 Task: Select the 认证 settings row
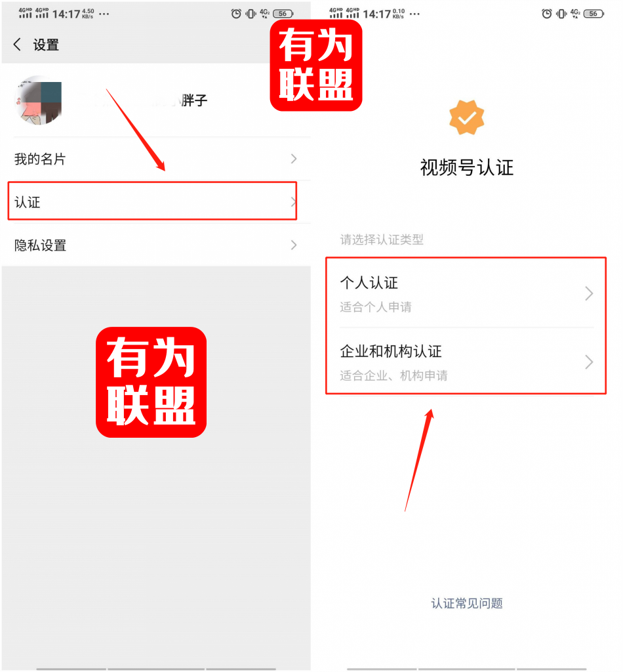point(152,201)
